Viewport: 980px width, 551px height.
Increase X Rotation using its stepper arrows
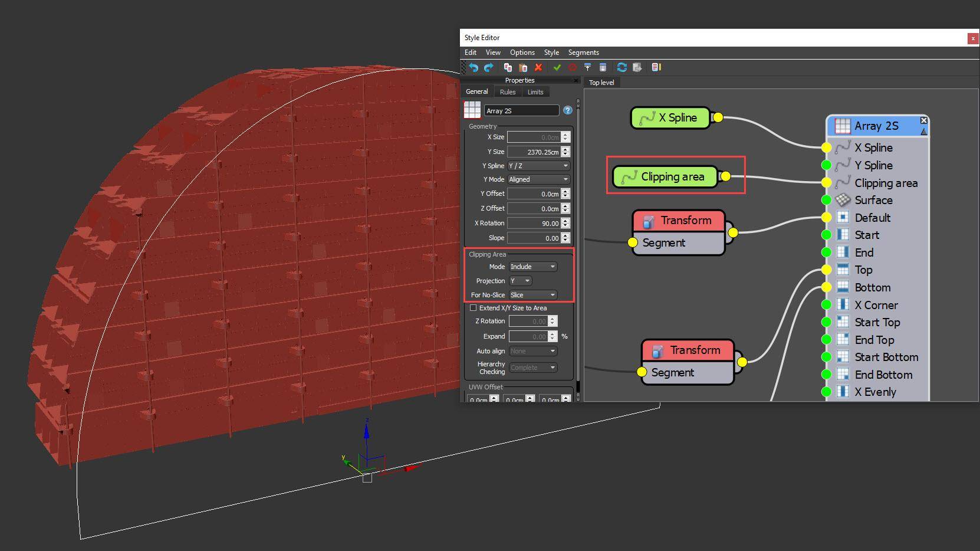(565, 221)
